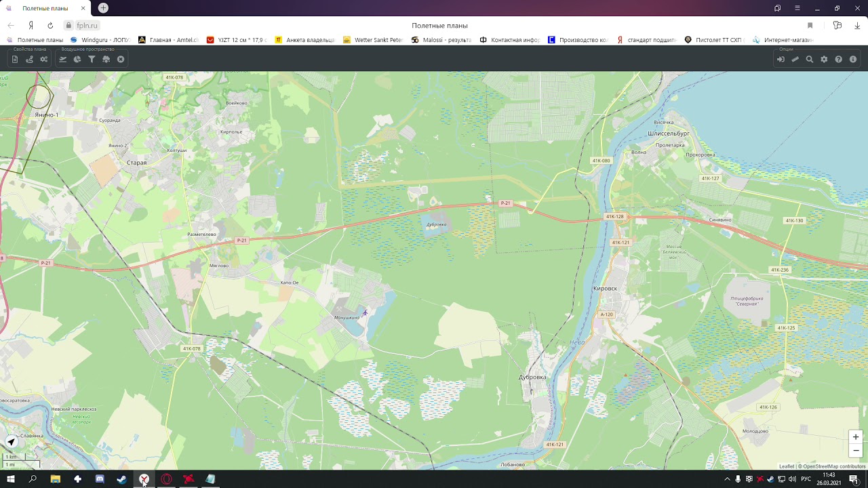This screenshot has height=488, width=868.
Task: Open the Windguru bookmark
Action: click(100, 40)
